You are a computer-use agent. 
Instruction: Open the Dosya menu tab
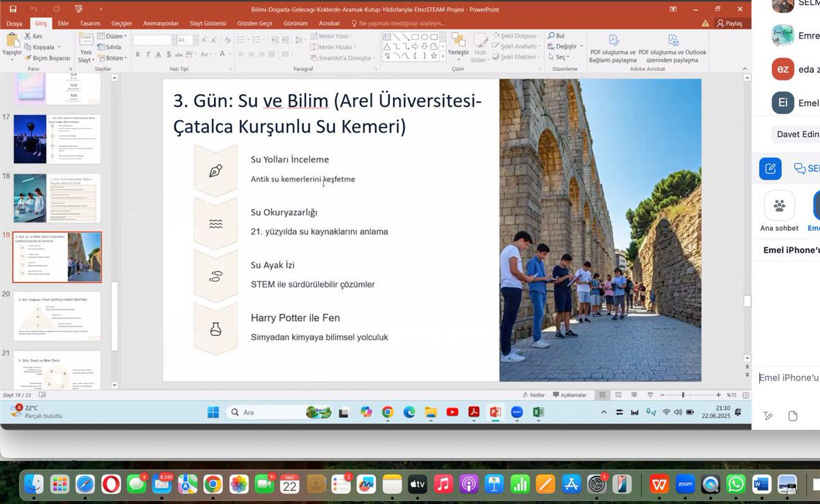(14, 23)
